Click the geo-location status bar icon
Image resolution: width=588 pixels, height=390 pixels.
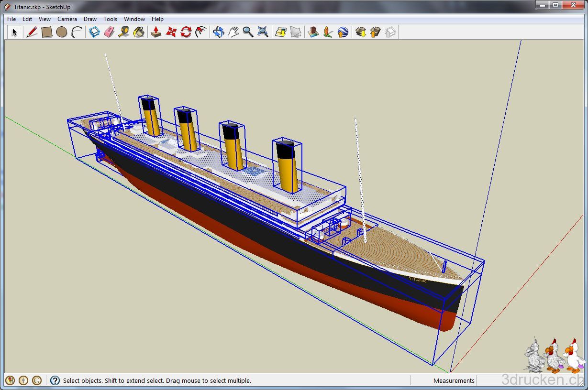(x=10, y=380)
